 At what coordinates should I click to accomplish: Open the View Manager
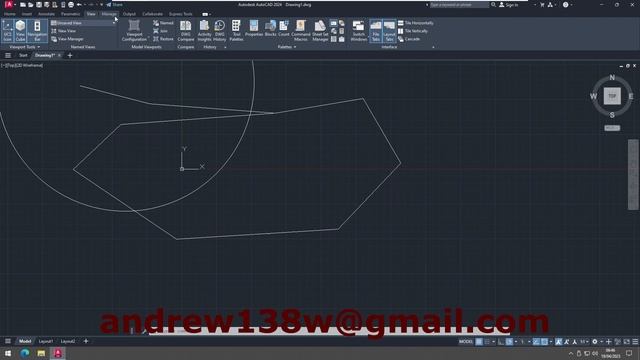(67, 39)
